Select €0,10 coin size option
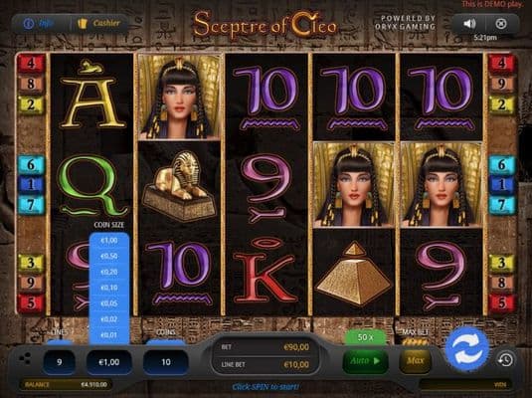532x398 pixels. 109,288
